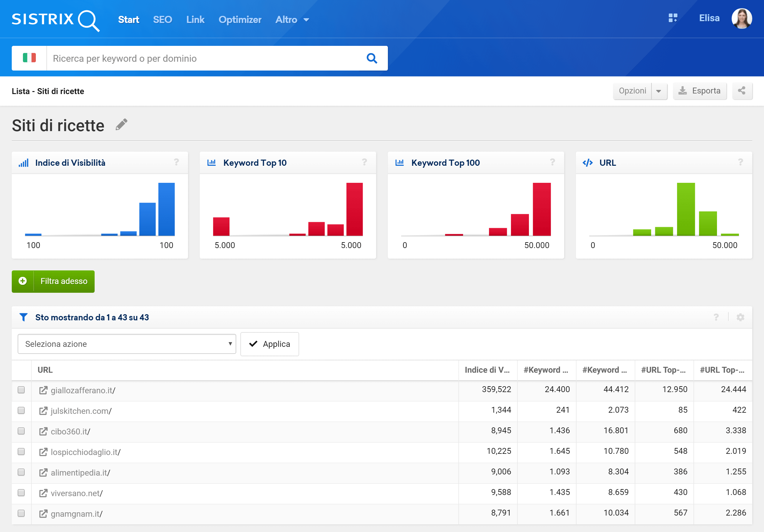Open Elisa's profile avatar
This screenshot has width=764, height=532.
pos(741,18)
